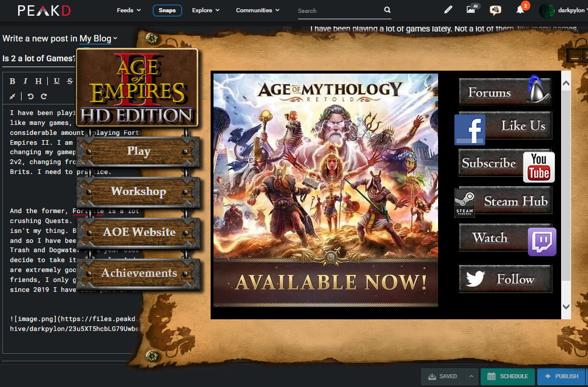Viewport: 588px width, 387px height.
Task: Click the Play button in launcher
Action: pyautogui.click(x=138, y=151)
